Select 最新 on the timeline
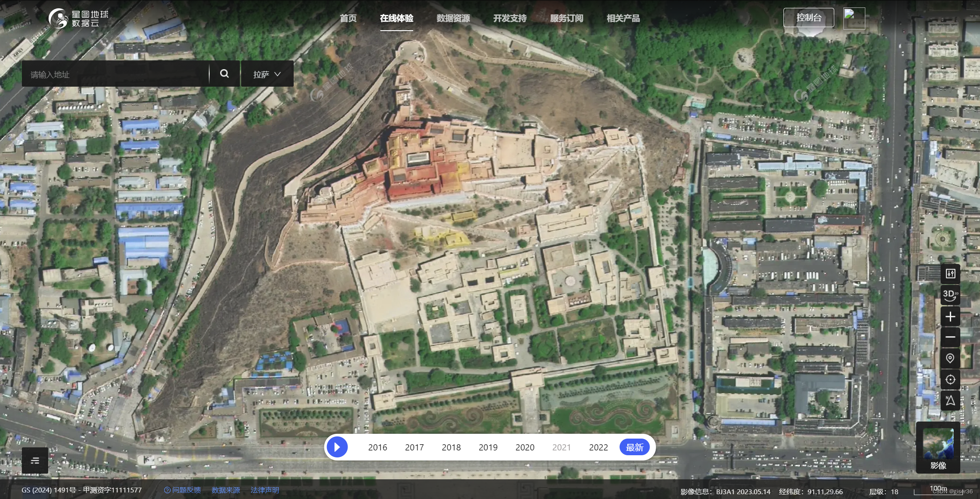This screenshot has height=499, width=980. [635, 447]
